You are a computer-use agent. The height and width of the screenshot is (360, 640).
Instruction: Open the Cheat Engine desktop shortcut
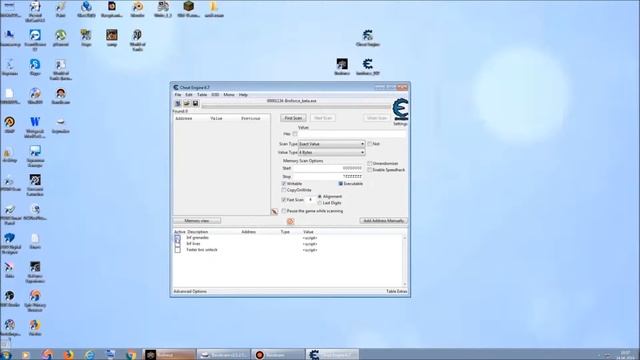coord(367,38)
